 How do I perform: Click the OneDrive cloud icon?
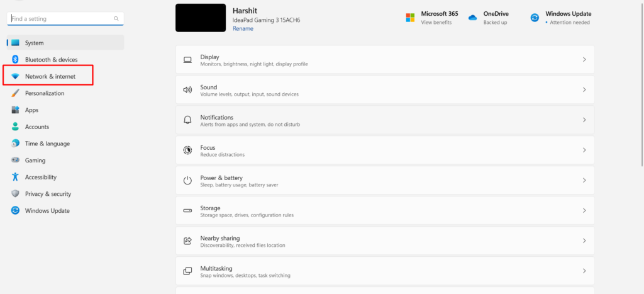tap(473, 18)
